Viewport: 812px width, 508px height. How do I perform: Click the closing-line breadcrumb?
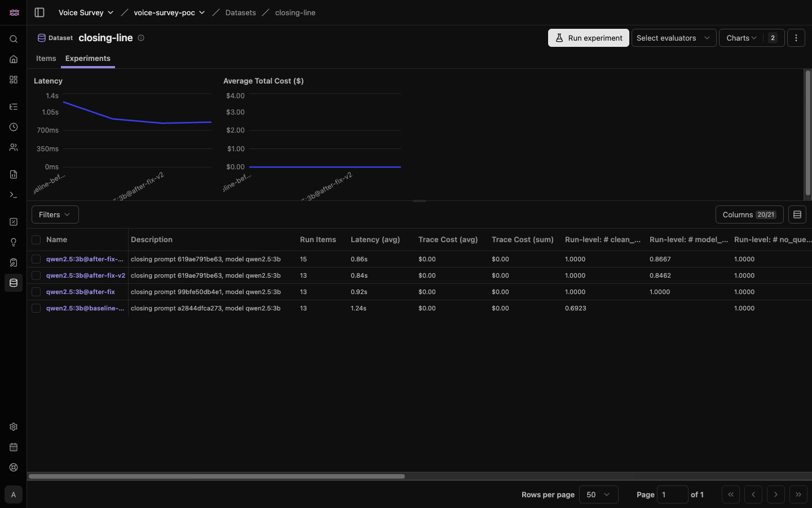point(295,12)
